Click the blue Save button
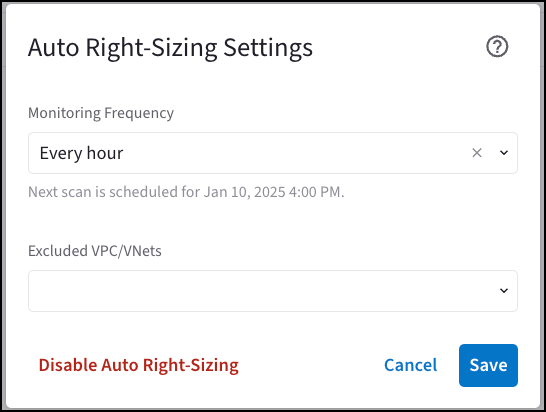546x412 pixels. pyautogui.click(x=488, y=365)
